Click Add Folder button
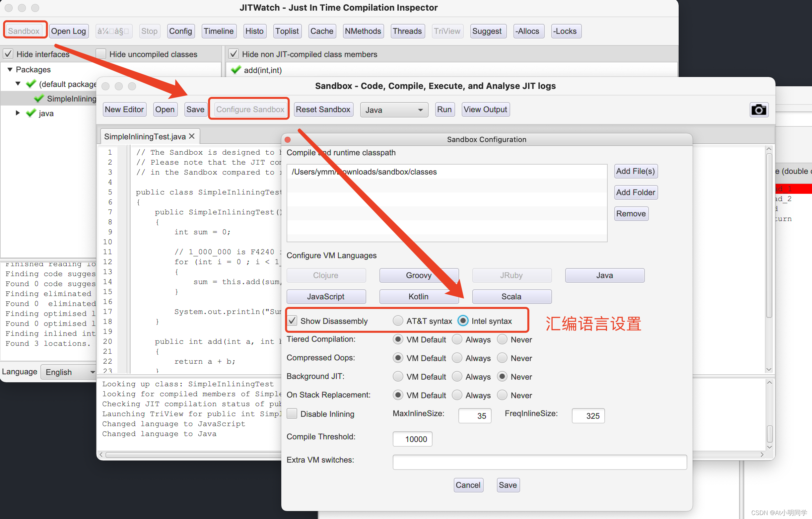 [636, 192]
